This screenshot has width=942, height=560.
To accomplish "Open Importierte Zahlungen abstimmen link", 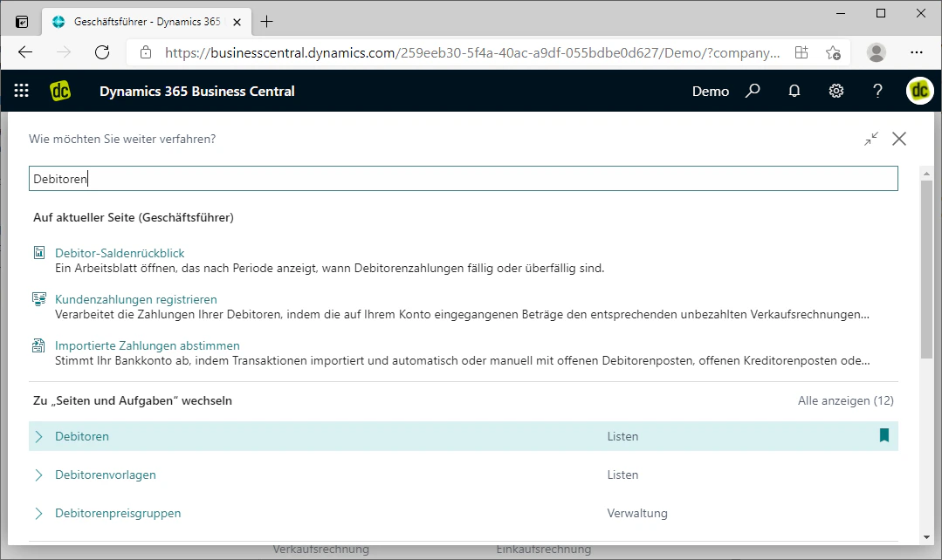I will 148,345.
